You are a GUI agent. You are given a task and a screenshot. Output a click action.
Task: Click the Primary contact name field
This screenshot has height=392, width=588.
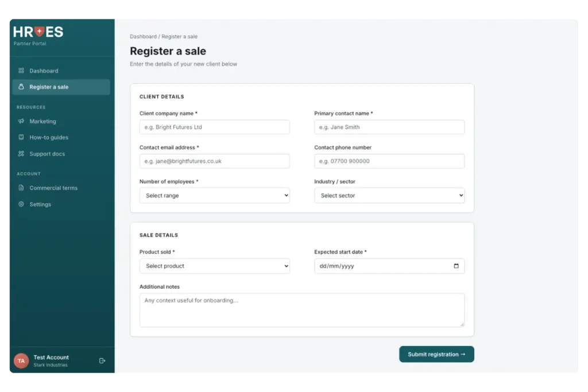coord(389,127)
